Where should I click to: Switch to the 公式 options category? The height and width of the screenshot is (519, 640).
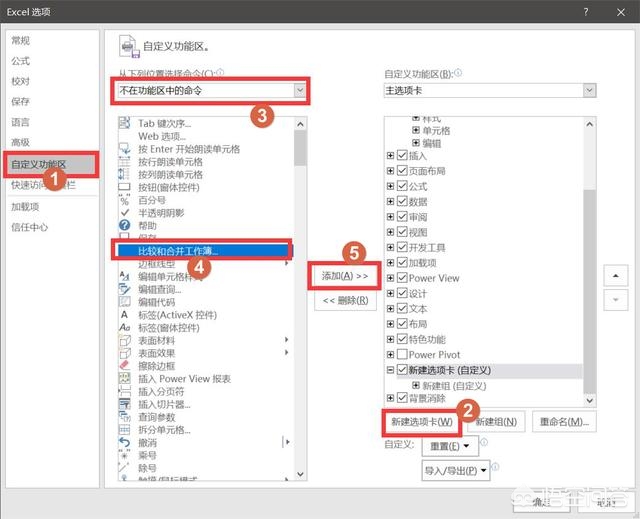click(x=20, y=61)
